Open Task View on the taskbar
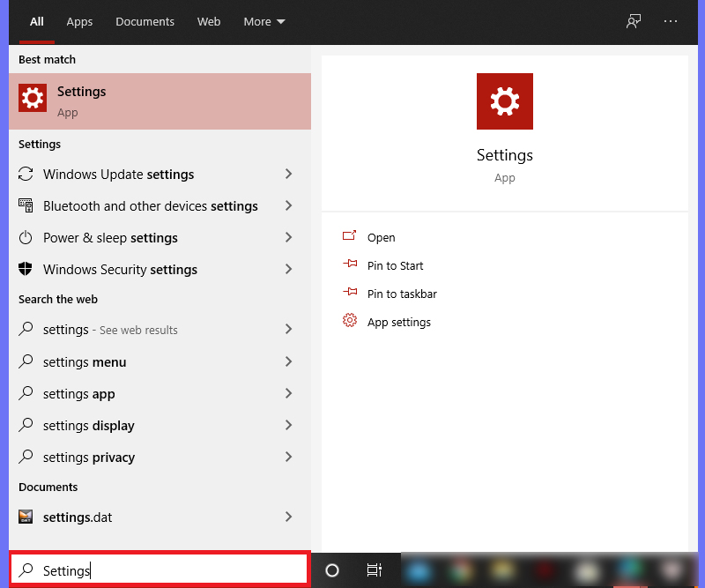This screenshot has height=588, width=705. click(374, 570)
